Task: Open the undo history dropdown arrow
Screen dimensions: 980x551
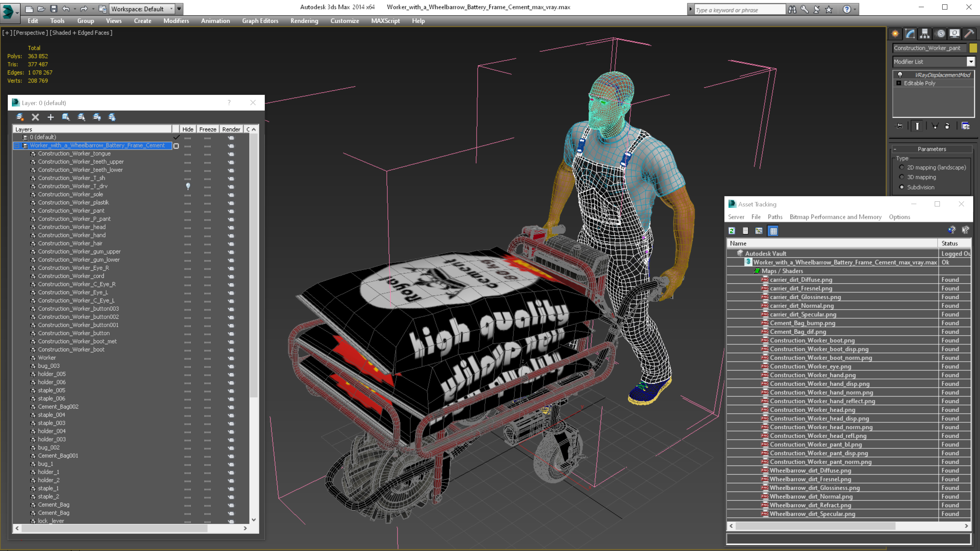Action: [74, 9]
